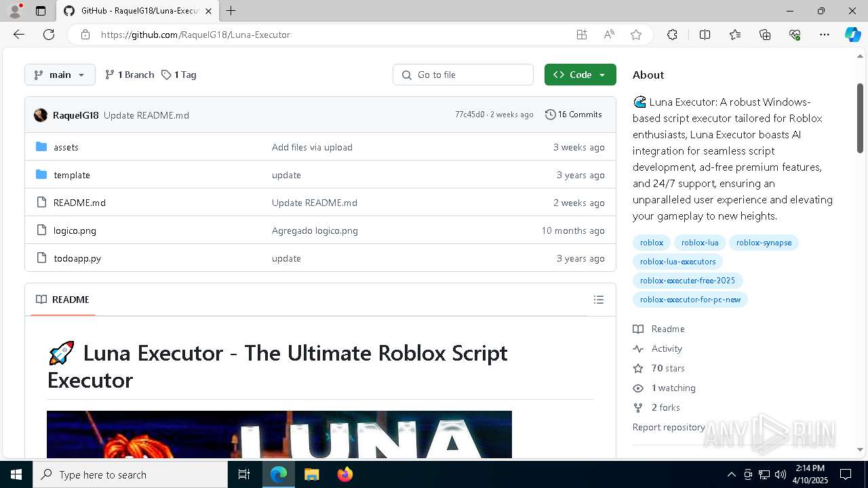Screen dimensions: 868x488
Task: Reload the page with refresh icon
Action: [49, 35]
